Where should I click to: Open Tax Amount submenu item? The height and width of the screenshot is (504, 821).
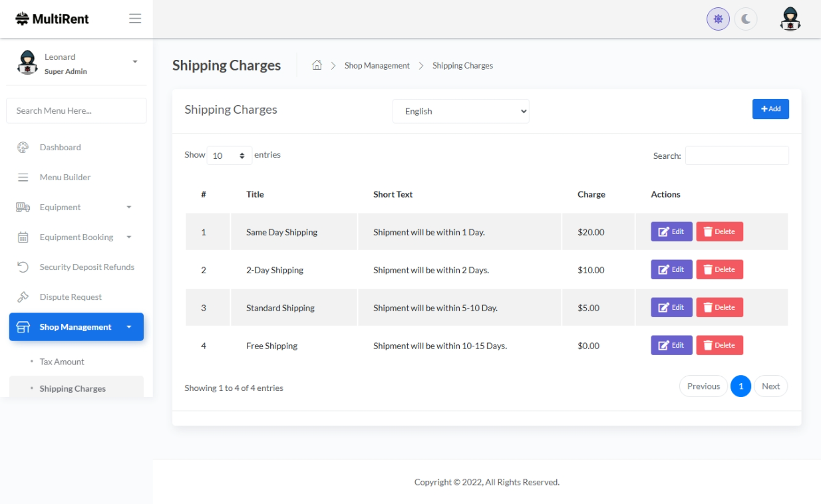(x=62, y=362)
